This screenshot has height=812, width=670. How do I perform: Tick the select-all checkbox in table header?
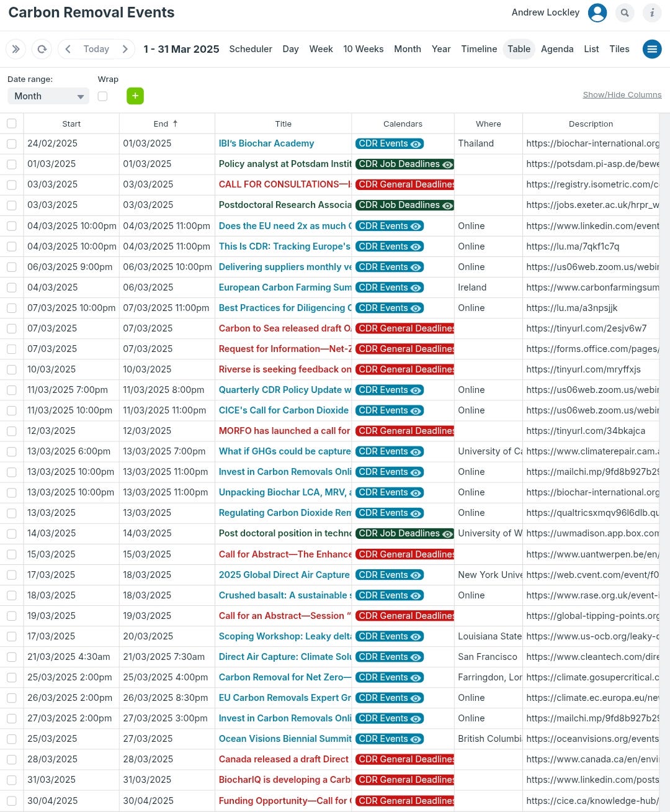click(12, 124)
